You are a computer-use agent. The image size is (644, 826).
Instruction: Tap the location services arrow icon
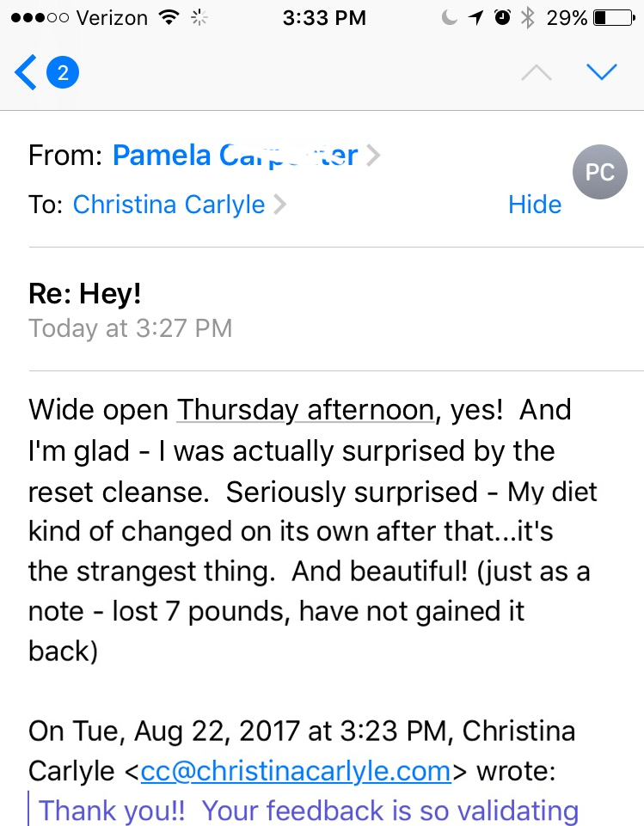tap(475, 18)
